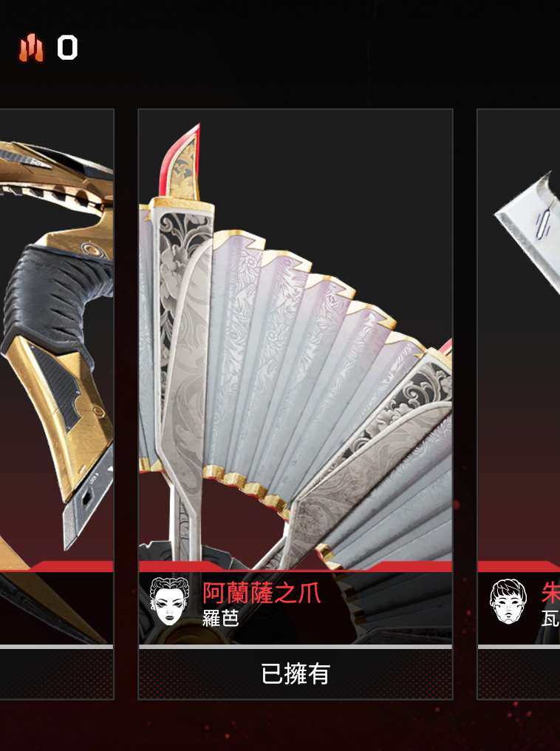Viewport: 560px width, 751px height.
Task: Click the orange heirloom shards currency icon
Action: [31, 48]
